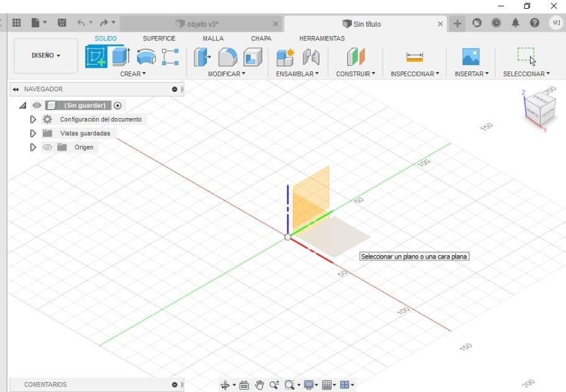This screenshot has width=566, height=392.
Task: Open the INSPECCIONAR dropdown menu
Action: pyautogui.click(x=415, y=74)
